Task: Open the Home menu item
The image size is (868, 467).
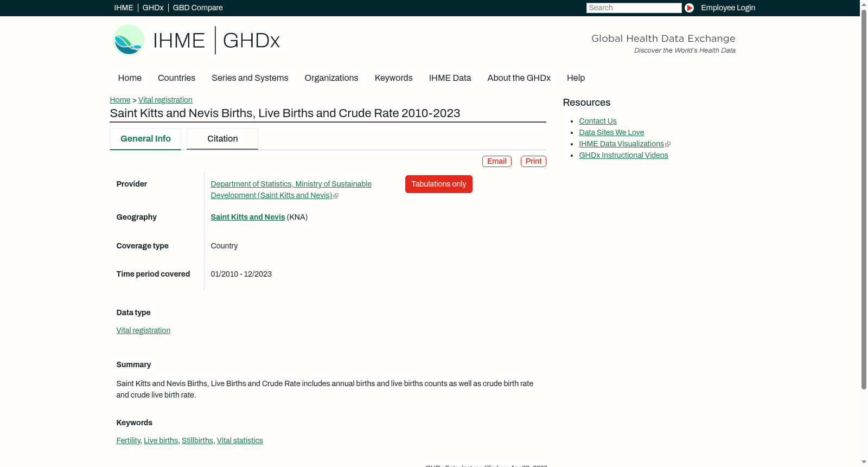Action: click(130, 78)
